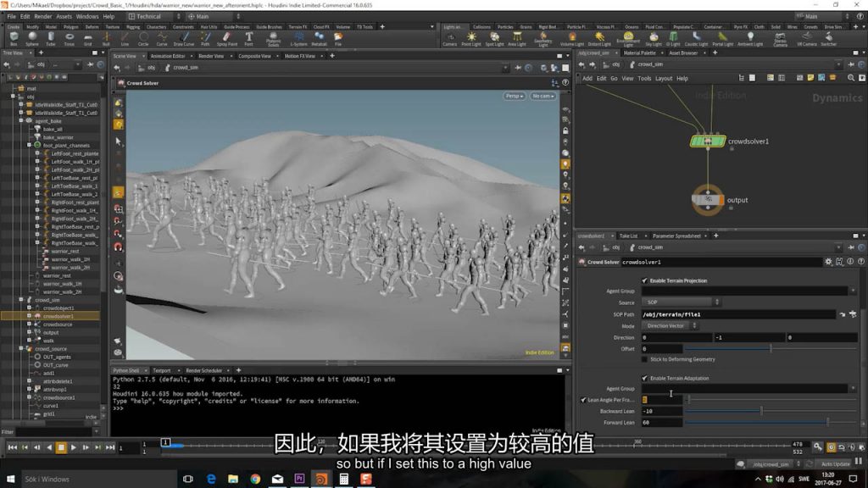Image resolution: width=868 pixels, height=488 pixels.
Task: Select the File shelf tool
Action: [337, 39]
